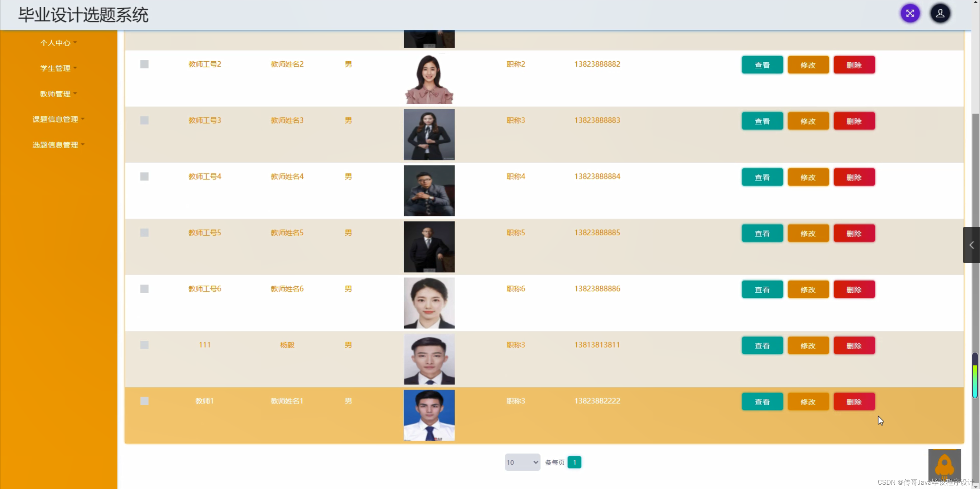Go to pagination page 1
Viewport: 980px width, 489px height.
click(574, 462)
